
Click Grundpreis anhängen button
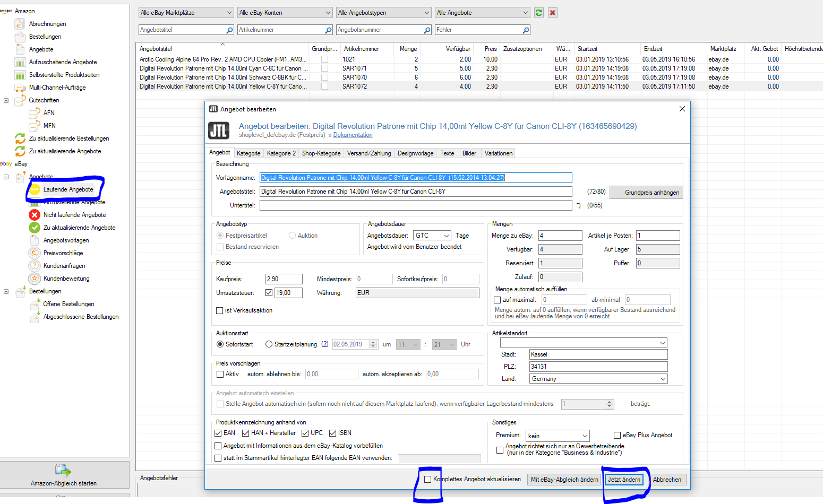point(646,193)
